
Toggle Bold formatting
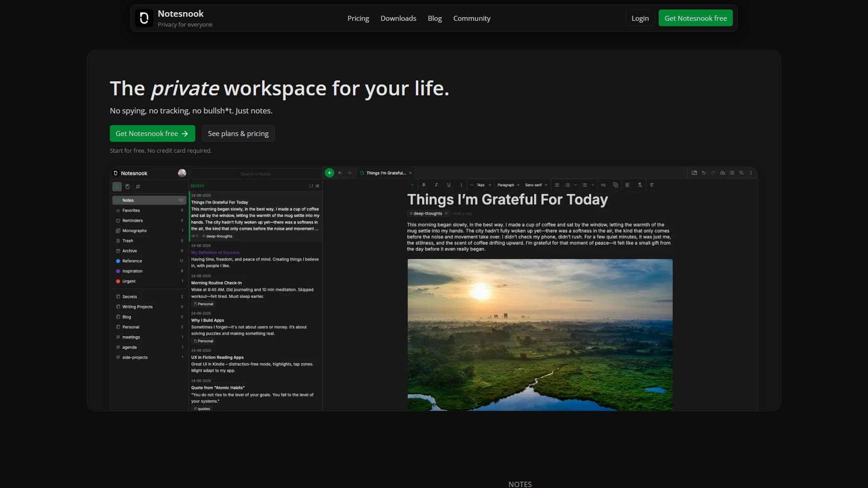(x=424, y=185)
